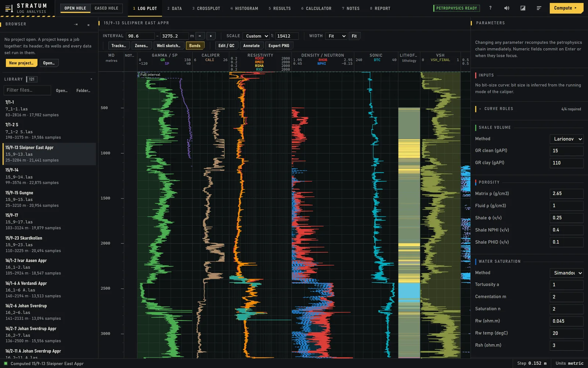Screen dimensions: 588x368
Task: Toggle the Bands display button
Action: click(x=195, y=46)
